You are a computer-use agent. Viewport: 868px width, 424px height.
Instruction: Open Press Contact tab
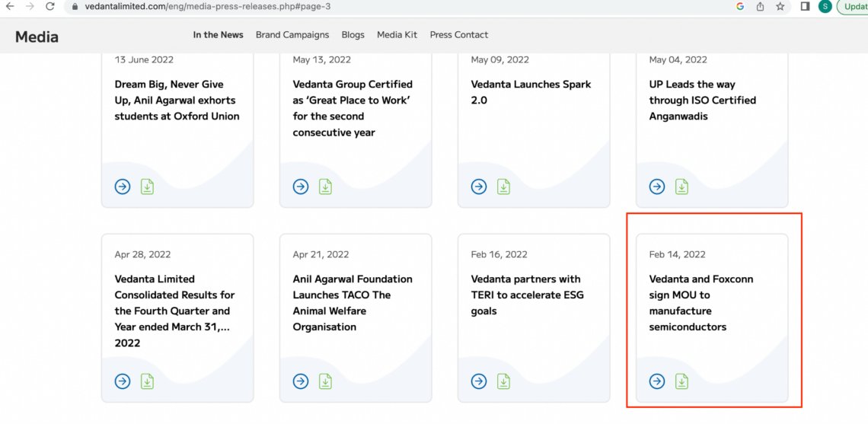pyautogui.click(x=459, y=35)
